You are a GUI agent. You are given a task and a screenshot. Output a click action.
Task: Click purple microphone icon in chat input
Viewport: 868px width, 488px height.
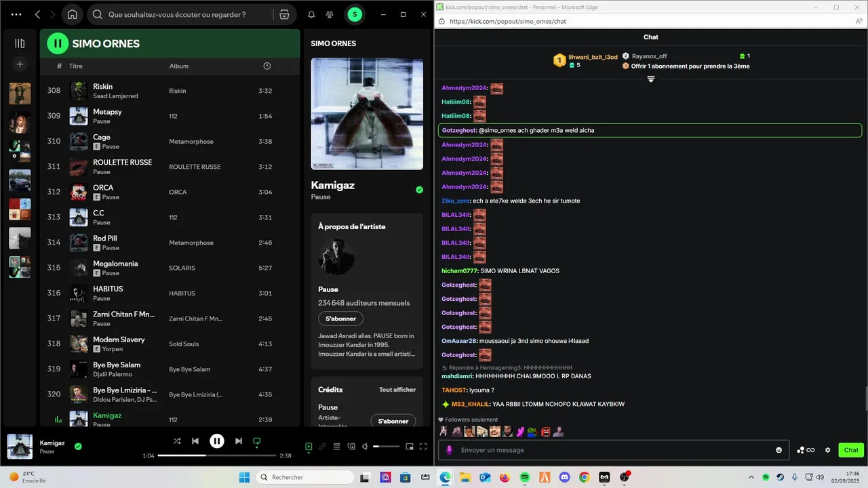(449, 450)
